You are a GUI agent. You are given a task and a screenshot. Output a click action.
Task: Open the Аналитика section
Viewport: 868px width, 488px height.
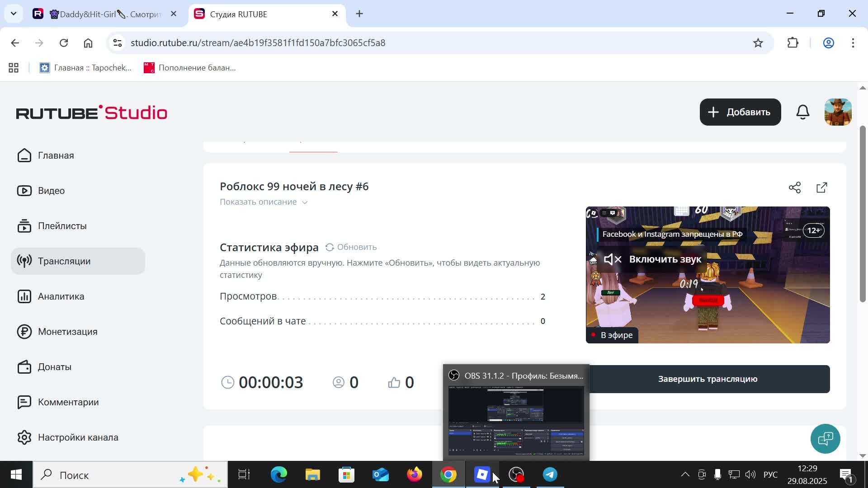coord(61,296)
